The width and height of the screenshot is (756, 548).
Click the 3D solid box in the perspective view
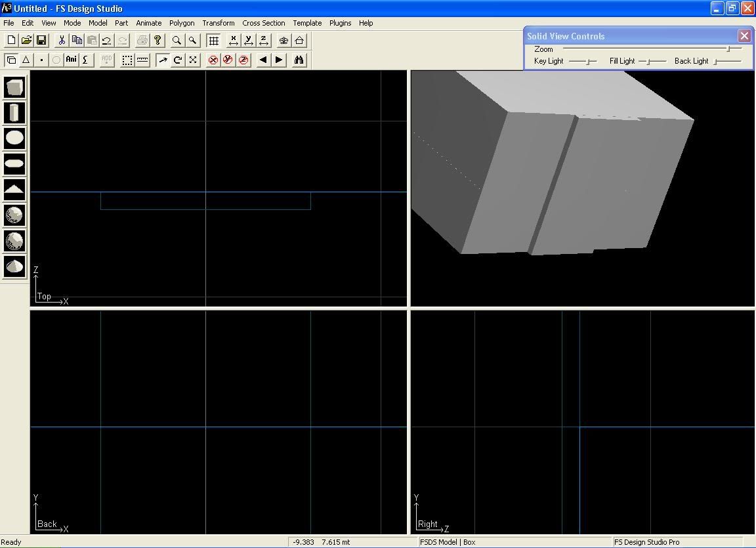point(553,162)
